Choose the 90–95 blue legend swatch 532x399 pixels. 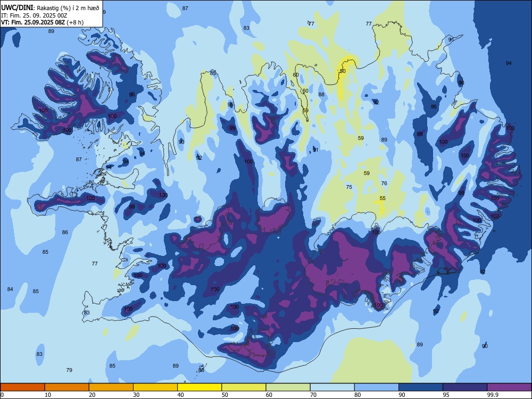tap(421, 387)
